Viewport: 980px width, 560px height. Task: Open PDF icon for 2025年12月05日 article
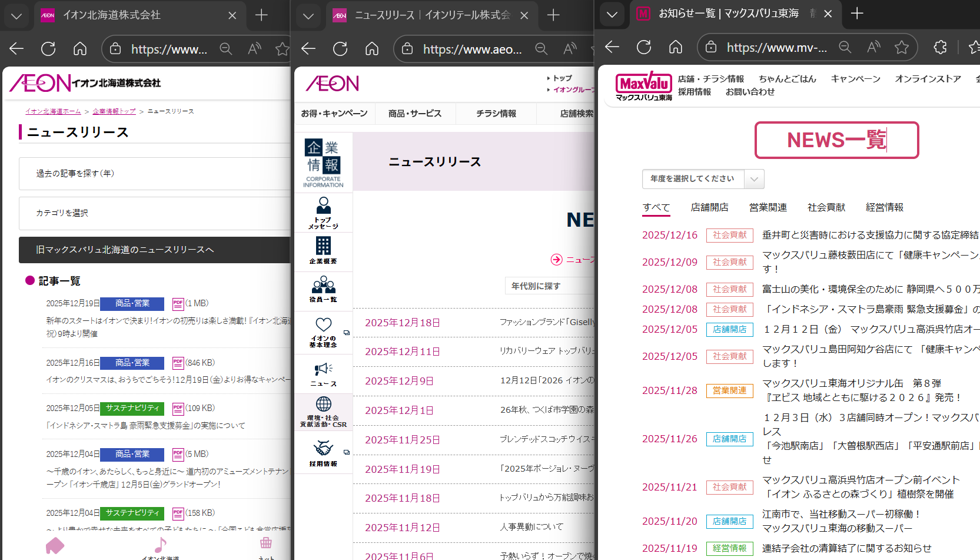[178, 409]
